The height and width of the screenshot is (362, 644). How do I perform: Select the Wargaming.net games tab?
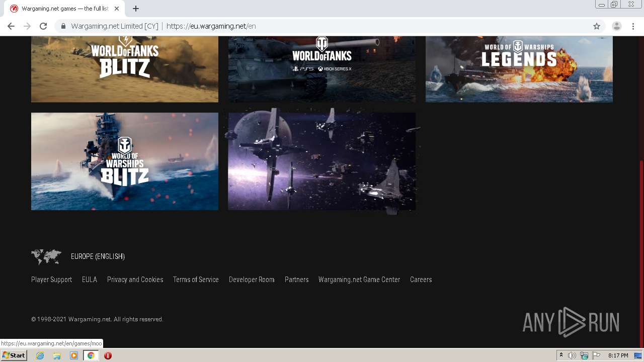point(65,9)
